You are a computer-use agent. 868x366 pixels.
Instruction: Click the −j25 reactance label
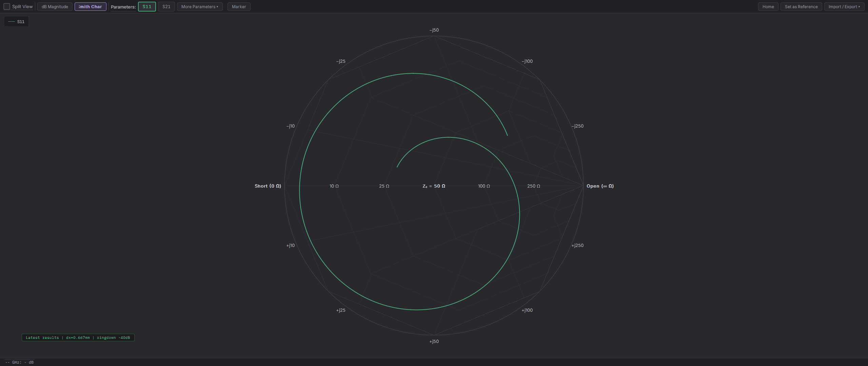tap(341, 61)
